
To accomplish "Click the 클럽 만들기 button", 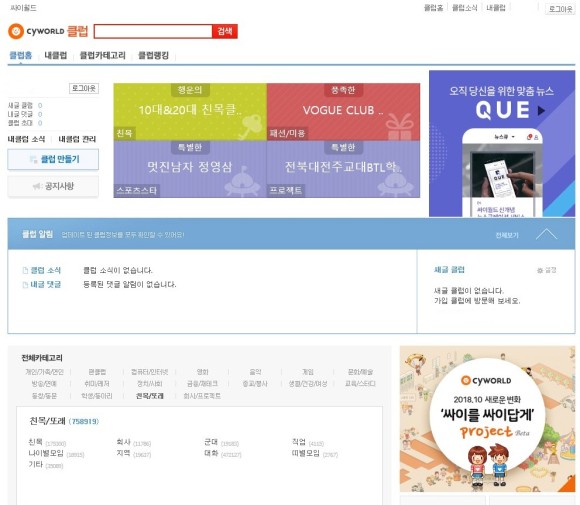I will 53,159.
